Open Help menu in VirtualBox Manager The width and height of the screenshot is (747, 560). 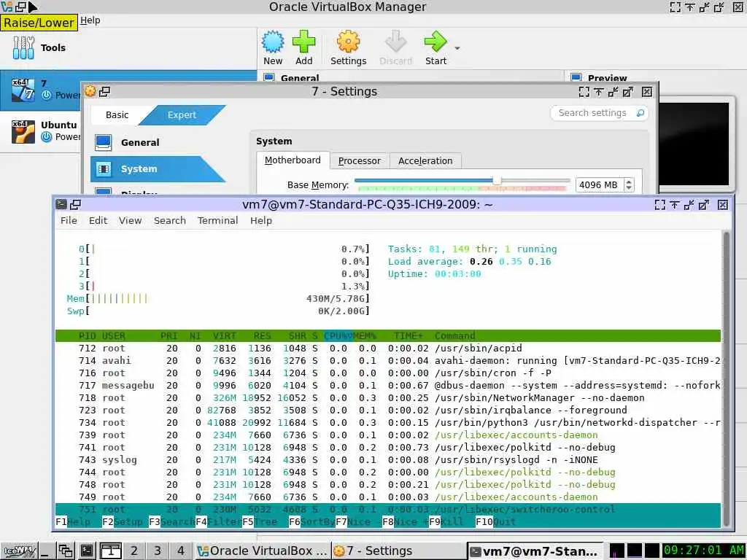coord(90,20)
